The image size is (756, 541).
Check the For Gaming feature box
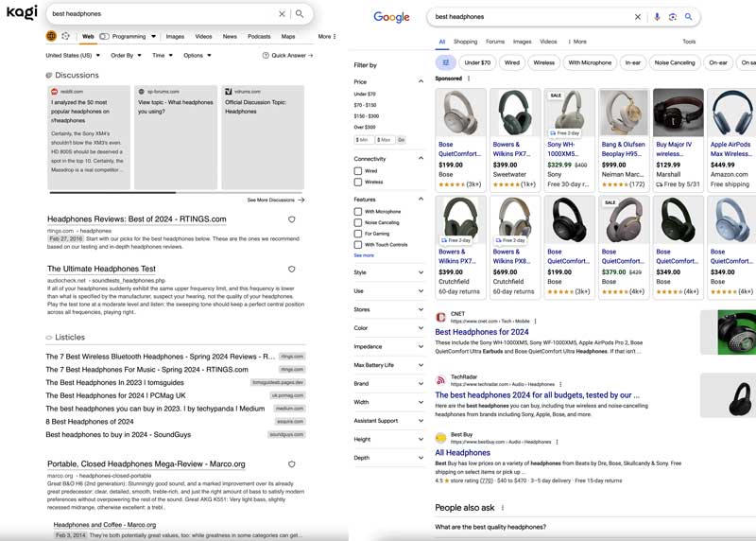pos(358,234)
